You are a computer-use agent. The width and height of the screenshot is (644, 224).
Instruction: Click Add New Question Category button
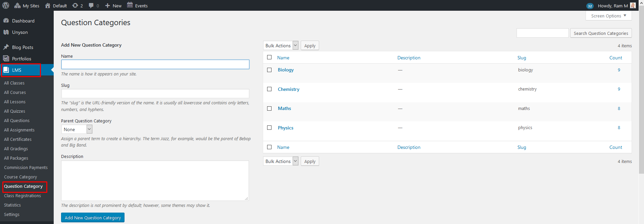tap(93, 218)
